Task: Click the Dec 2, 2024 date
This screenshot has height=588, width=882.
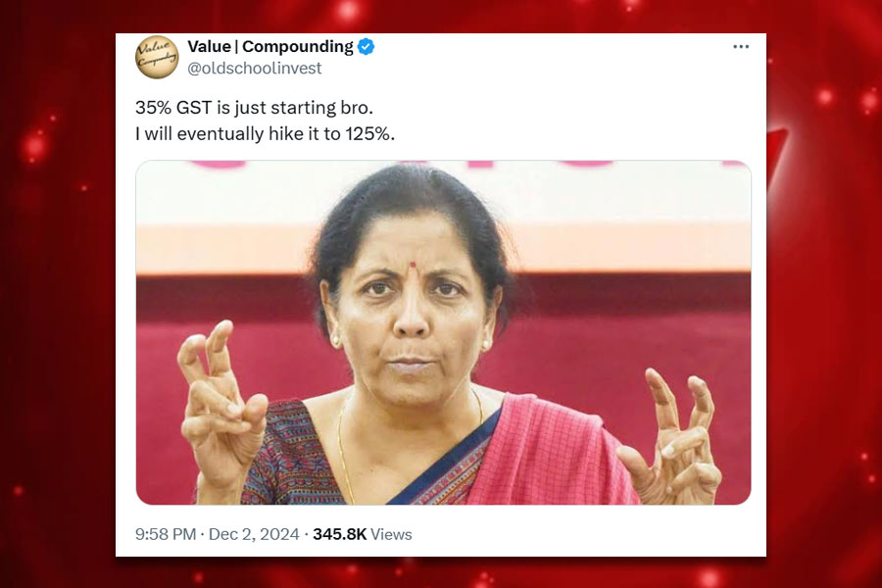Action: (x=254, y=534)
